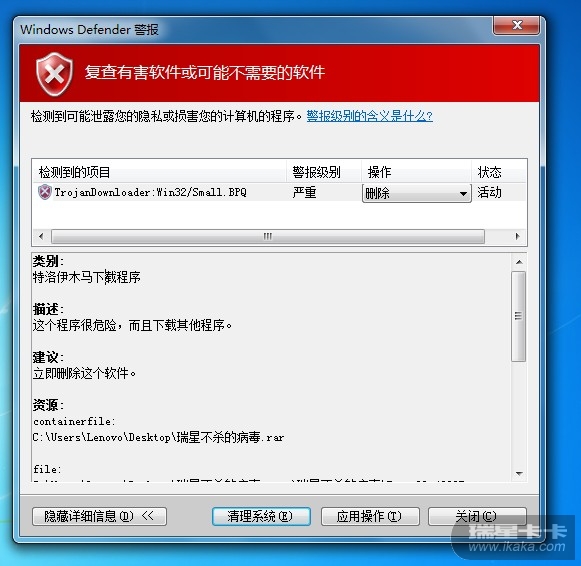Click dropdown arrow of the action combo box
581x566 pixels.
pos(463,193)
